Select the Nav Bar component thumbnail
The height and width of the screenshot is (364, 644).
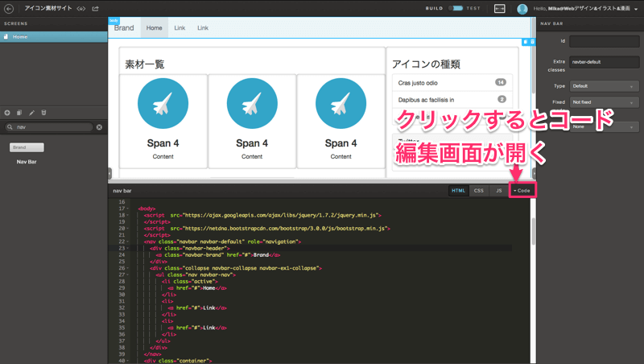point(27,147)
